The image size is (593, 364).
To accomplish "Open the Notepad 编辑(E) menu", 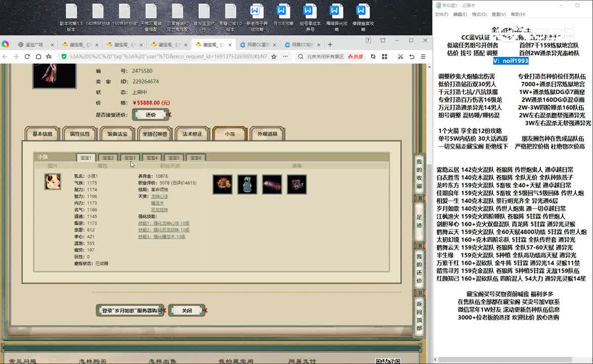I will point(460,14).
